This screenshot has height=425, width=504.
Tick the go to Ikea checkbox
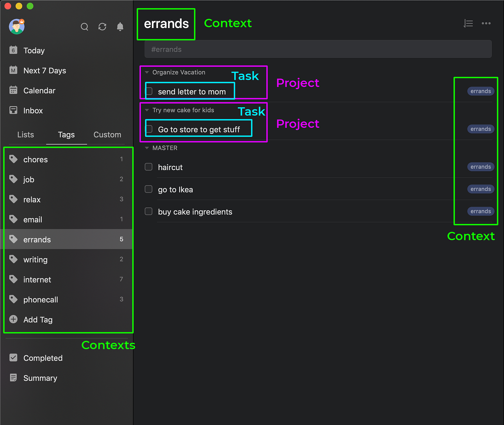tap(149, 189)
